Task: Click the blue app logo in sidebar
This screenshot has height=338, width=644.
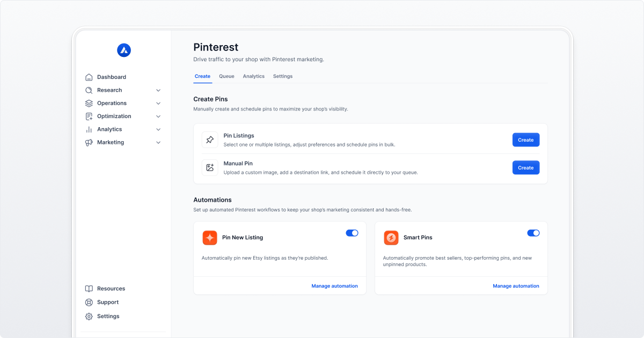Action: [x=124, y=50]
